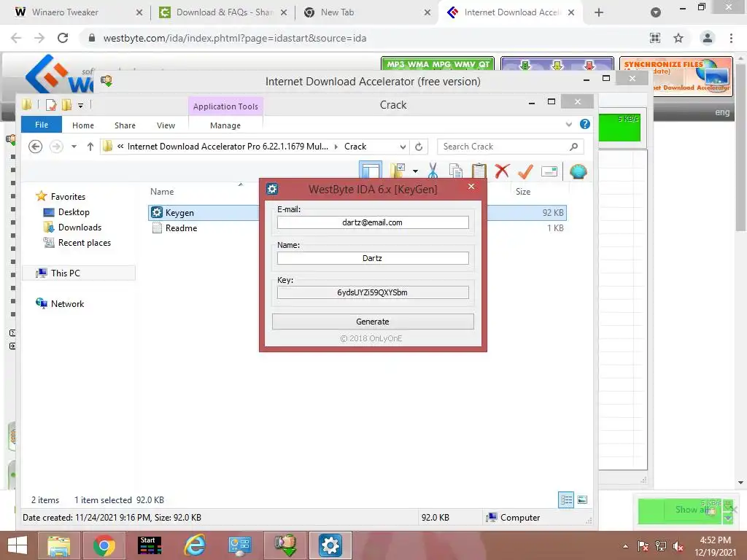
Task: Open the Chrome three-dot menu
Action: (x=731, y=38)
